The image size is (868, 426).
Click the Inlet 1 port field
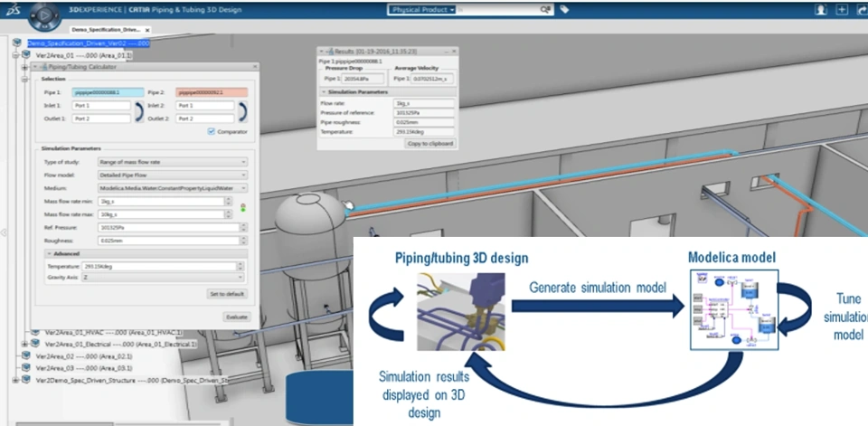pyautogui.click(x=101, y=105)
